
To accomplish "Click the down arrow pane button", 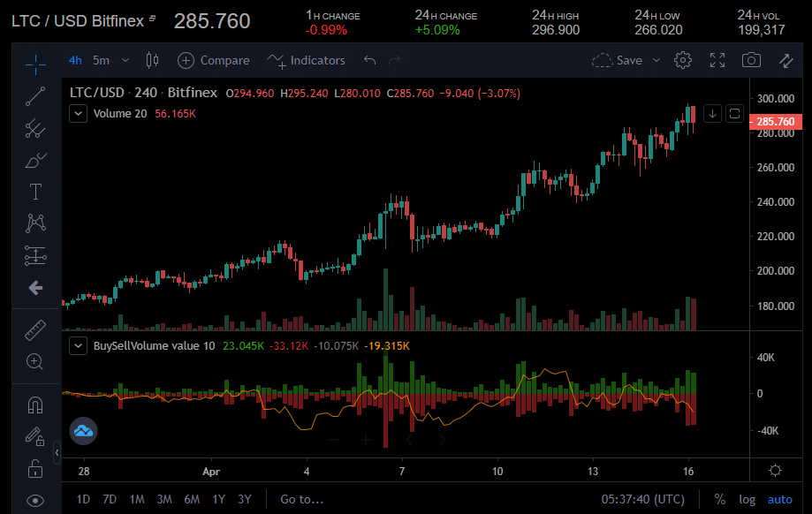I will 712,114.
